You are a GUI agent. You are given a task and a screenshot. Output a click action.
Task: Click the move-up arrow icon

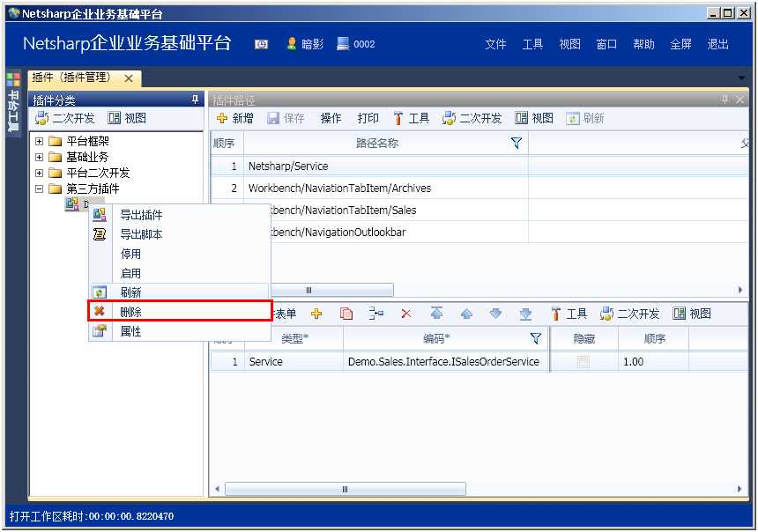pos(466,314)
